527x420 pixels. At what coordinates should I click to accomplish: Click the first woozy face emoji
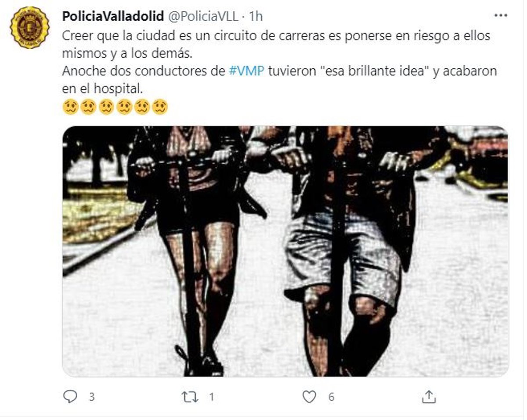click(70, 107)
